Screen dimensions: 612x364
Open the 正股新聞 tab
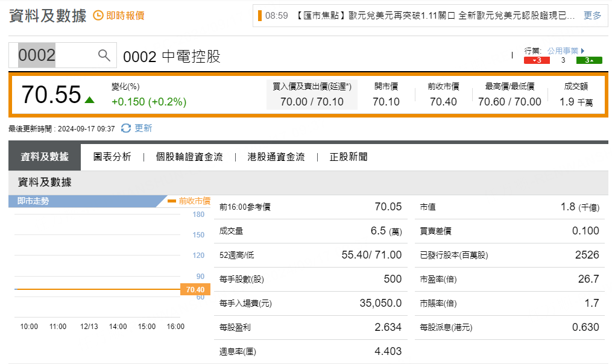(349, 157)
